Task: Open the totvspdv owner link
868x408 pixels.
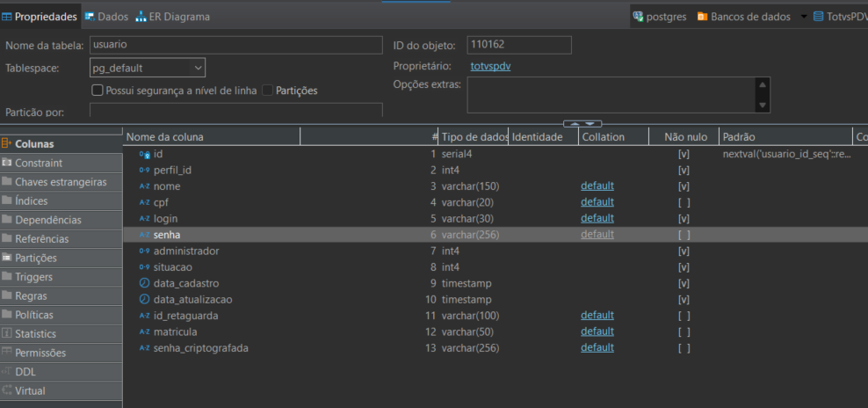Action: [x=491, y=66]
